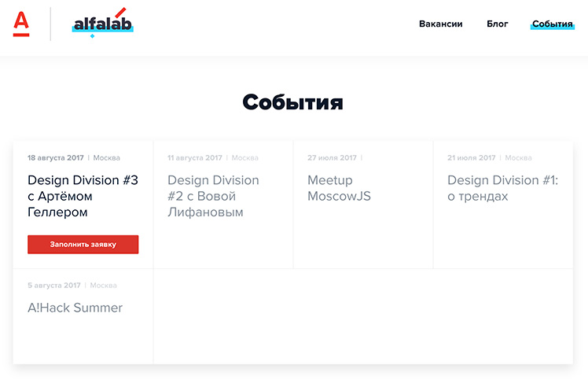The width and height of the screenshot is (588, 384).
Task: Click the alfalab logo in header
Action: (x=102, y=24)
